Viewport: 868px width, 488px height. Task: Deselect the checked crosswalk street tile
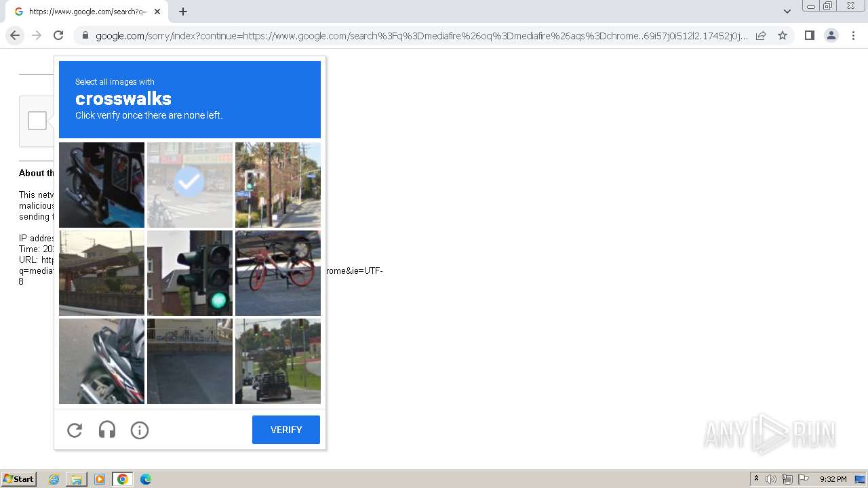(190, 185)
